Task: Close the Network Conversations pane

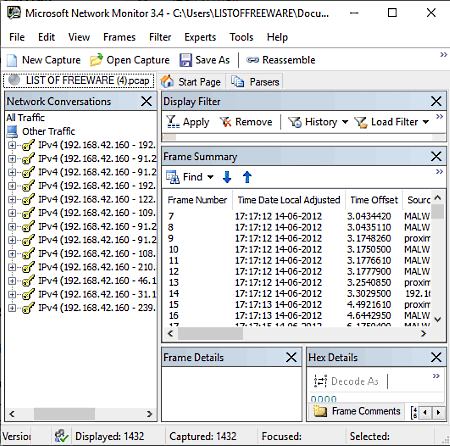Action: pos(146,101)
